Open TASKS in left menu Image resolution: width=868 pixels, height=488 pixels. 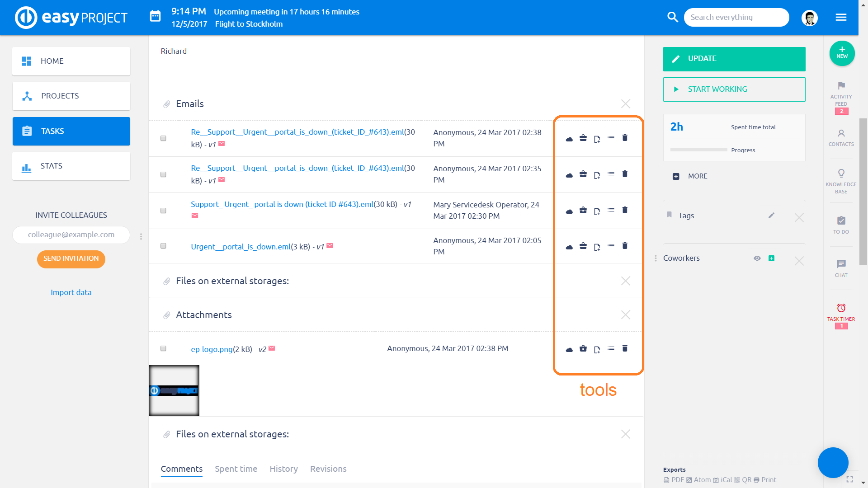[x=71, y=131]
